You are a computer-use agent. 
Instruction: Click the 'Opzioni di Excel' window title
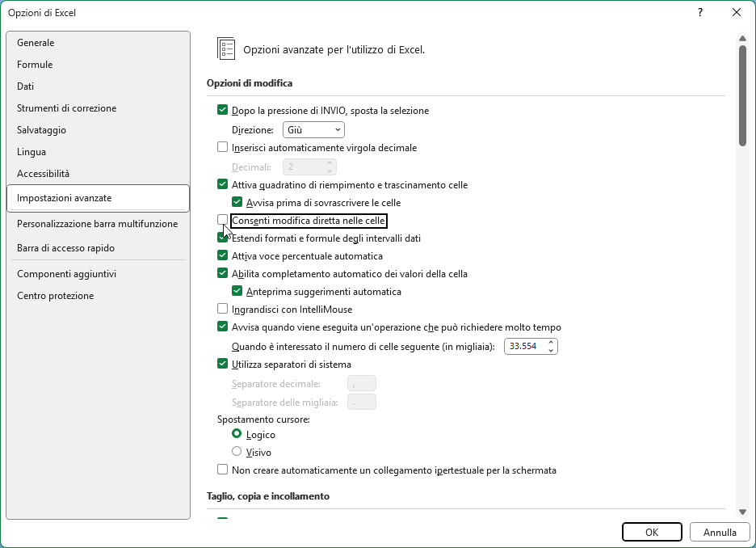click(x=42, y=13)
